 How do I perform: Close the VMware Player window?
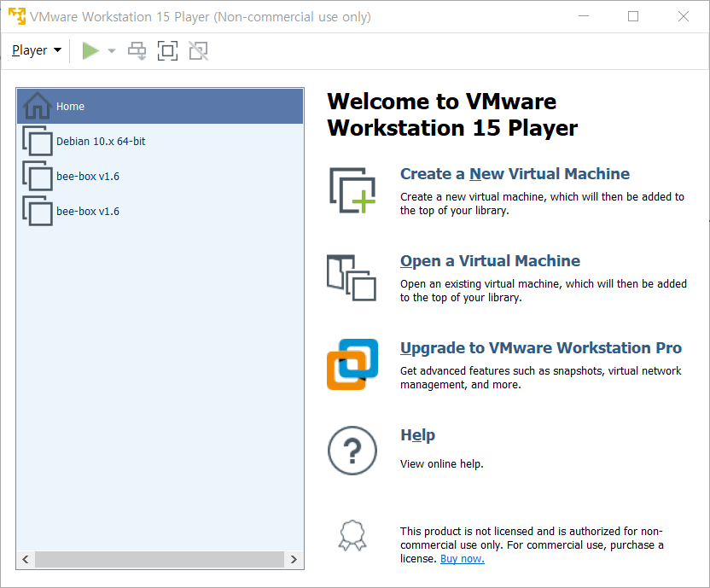pyautogui.click(x=684, y=16)
